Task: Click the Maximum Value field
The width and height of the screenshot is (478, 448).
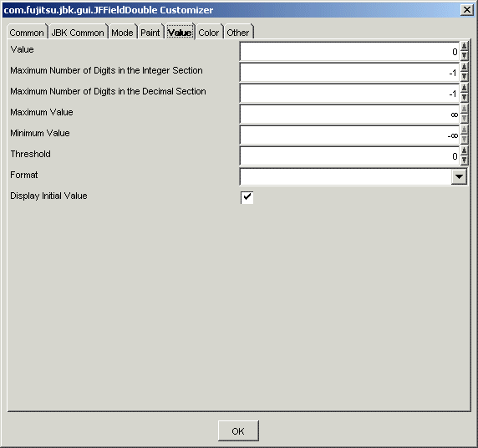Action: tap(349, 114)
